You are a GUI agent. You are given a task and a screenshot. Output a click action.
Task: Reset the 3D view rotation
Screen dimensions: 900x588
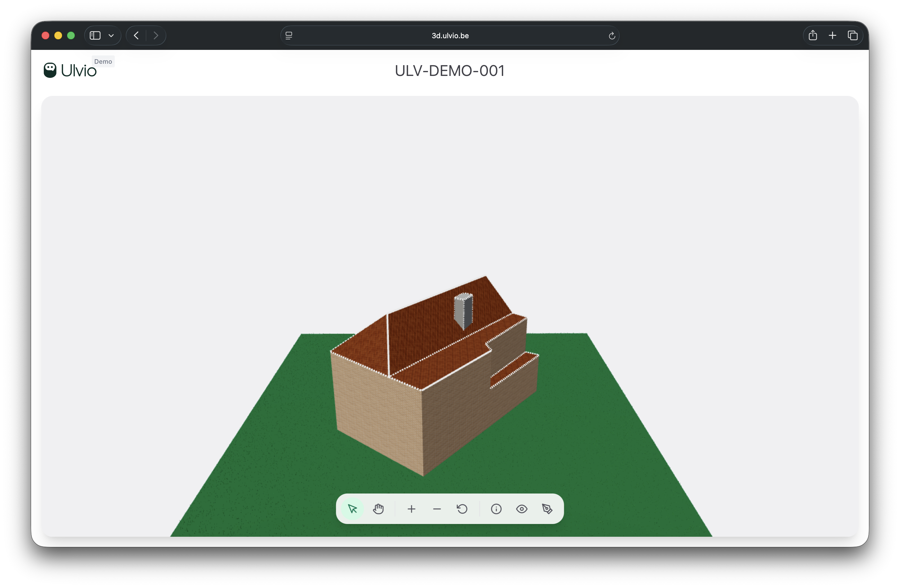point(462,509)
